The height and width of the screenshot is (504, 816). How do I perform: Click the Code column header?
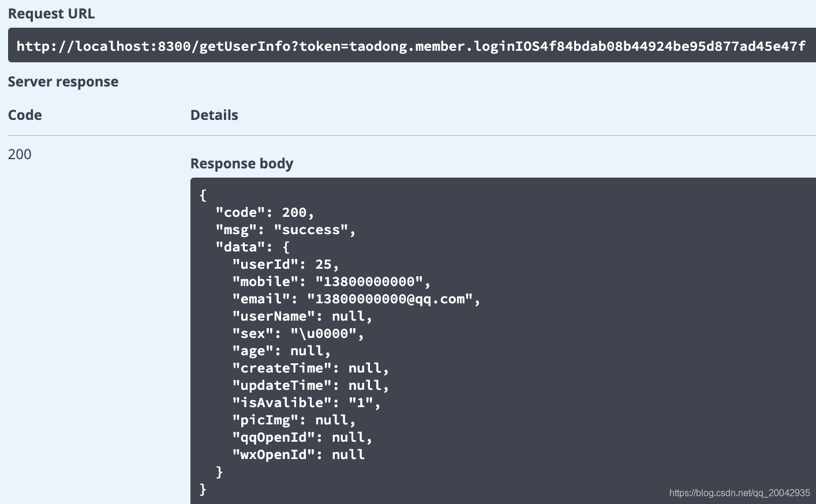click(25, 115)
